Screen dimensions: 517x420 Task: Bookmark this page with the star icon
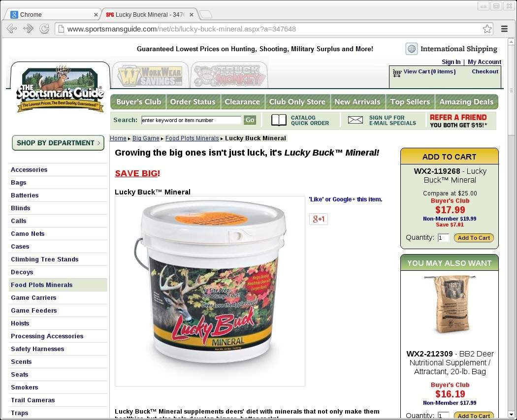(487, 29)
